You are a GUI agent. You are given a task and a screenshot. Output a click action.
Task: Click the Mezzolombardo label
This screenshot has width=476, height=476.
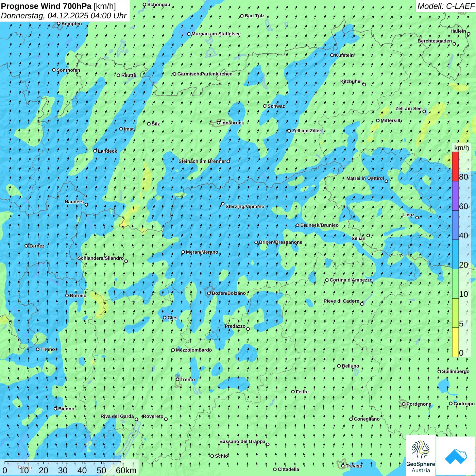pos(194,350)
